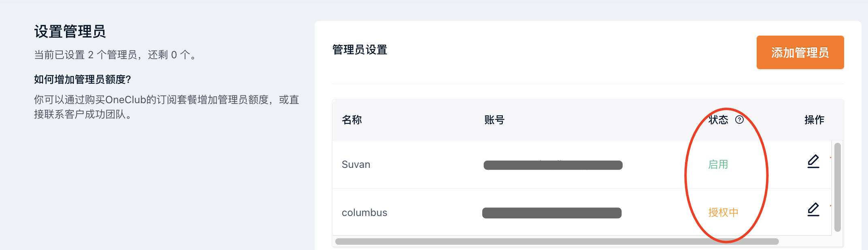
Task: Click the vertical scrollbar of the table
Action: pos(838,187)
